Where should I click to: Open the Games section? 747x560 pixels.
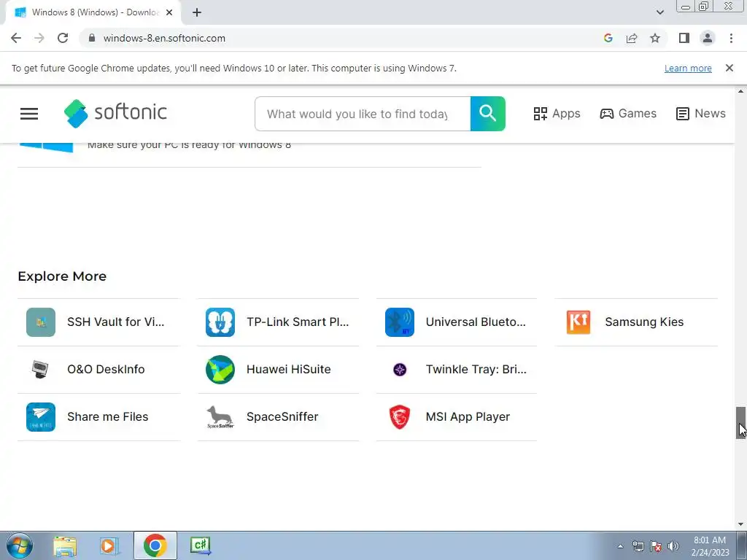click(628, 114)
